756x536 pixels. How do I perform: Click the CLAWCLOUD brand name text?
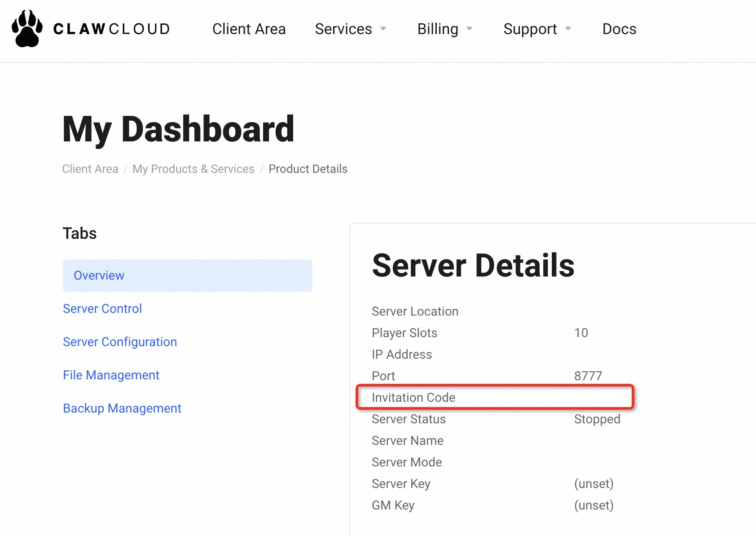point(112,29)
